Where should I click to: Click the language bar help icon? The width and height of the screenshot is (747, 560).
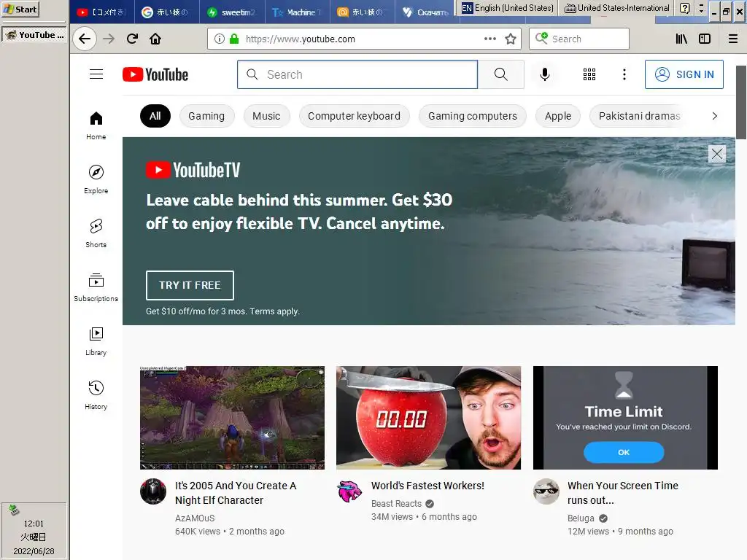[x=684, y=8]
